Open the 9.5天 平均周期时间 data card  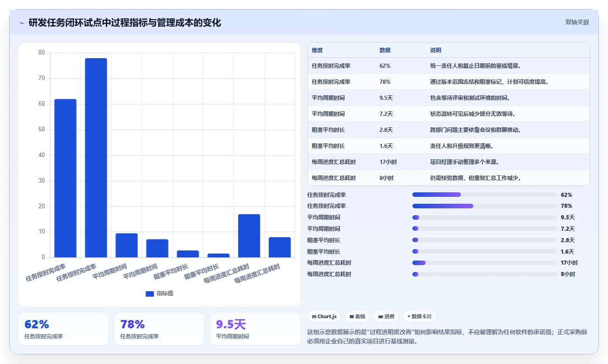[x=255, y=329]
